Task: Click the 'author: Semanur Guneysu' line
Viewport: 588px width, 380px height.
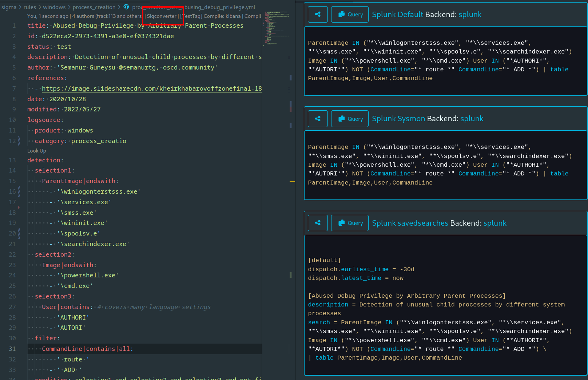Action: (122, 67)
